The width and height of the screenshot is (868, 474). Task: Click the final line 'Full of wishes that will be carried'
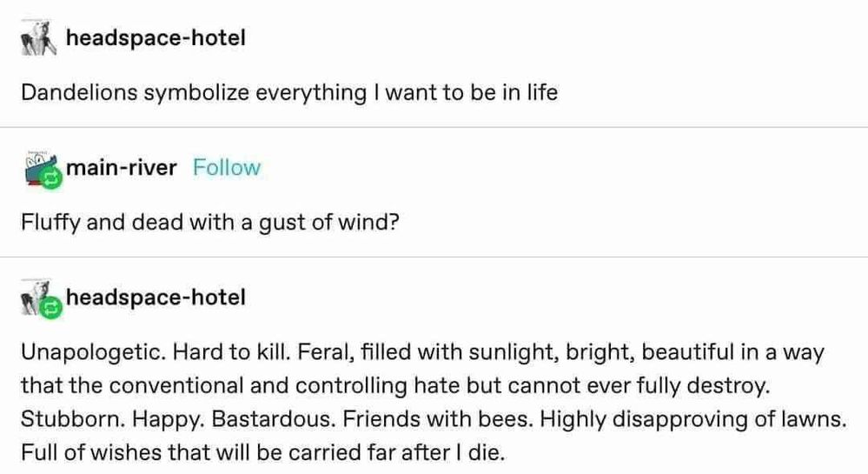point(263,452)
